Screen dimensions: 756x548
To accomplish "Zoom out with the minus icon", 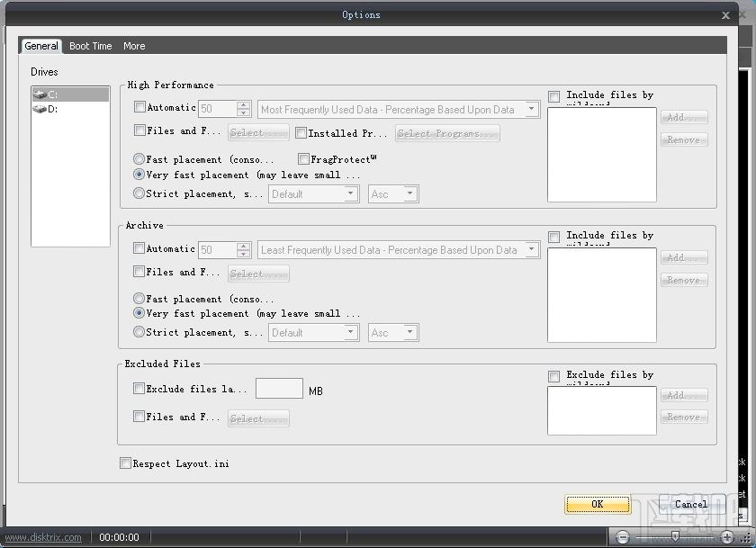I will 623,537.
